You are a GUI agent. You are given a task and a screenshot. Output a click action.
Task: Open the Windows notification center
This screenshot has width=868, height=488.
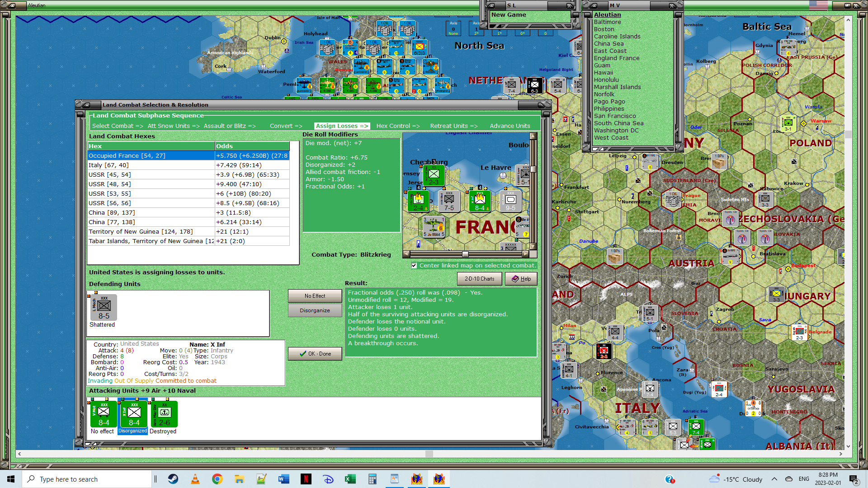(x=854, y=479)
